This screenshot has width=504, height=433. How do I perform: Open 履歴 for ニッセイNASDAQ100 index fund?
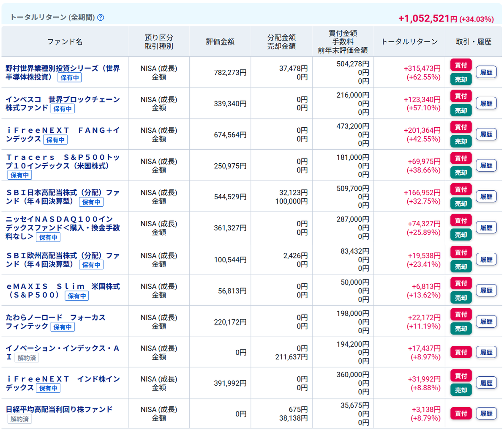pyautogui.click(x=486, y=228)
